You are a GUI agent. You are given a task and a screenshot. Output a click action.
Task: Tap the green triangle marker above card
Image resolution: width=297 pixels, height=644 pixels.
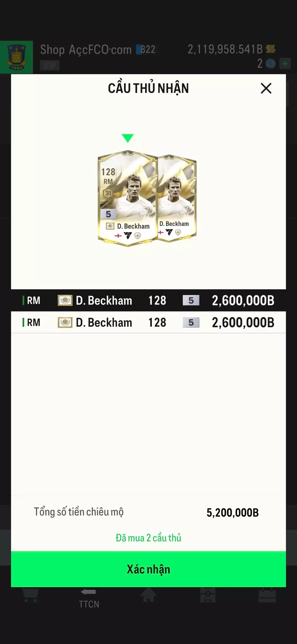[x=128, y=138]
